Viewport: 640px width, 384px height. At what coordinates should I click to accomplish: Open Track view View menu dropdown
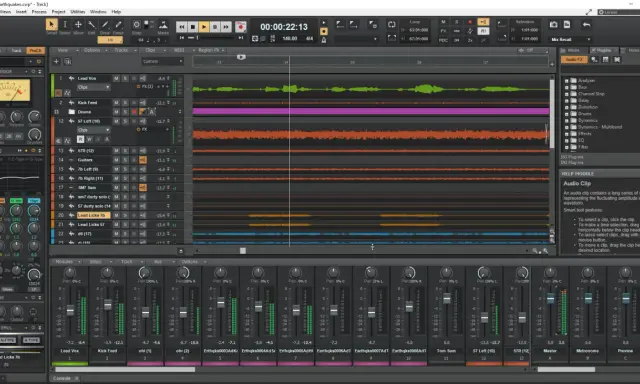[66, 50]
